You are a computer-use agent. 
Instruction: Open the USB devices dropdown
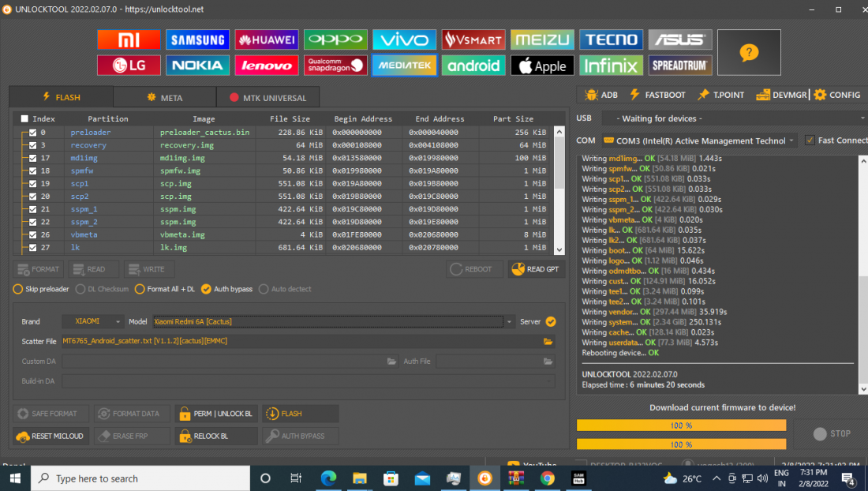[x=735, y=118]
